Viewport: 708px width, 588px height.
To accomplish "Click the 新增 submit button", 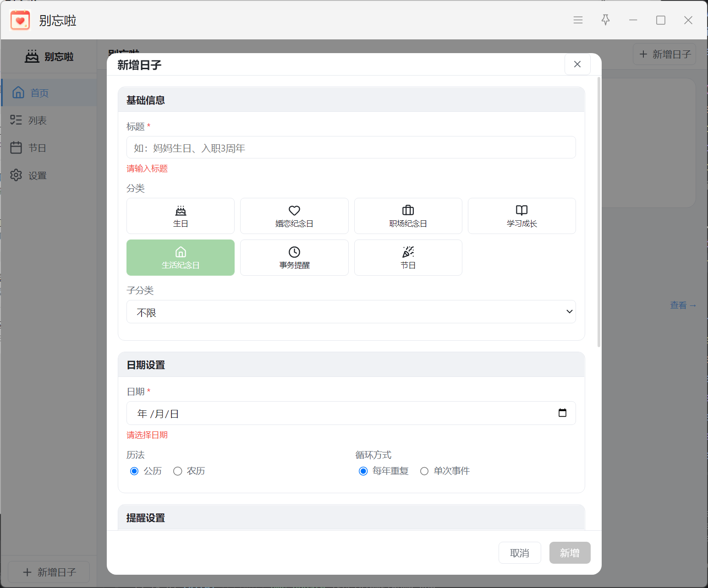I will point(570,553).
